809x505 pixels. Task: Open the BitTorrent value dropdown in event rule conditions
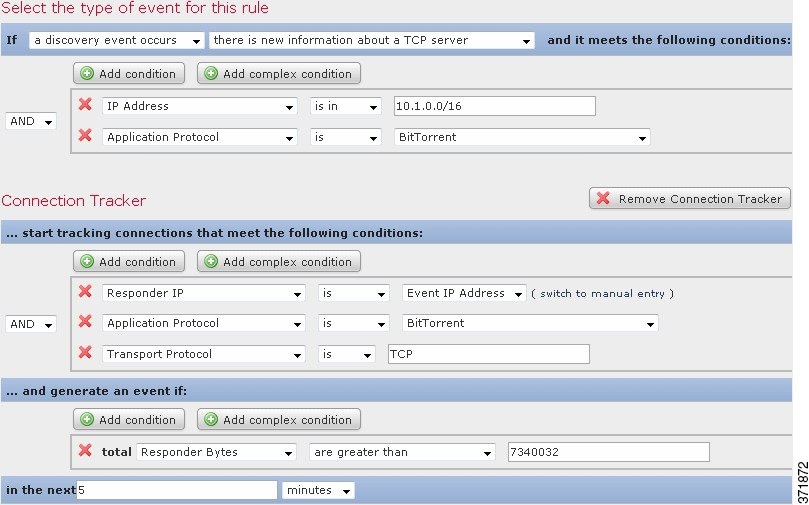pos(522,137)
